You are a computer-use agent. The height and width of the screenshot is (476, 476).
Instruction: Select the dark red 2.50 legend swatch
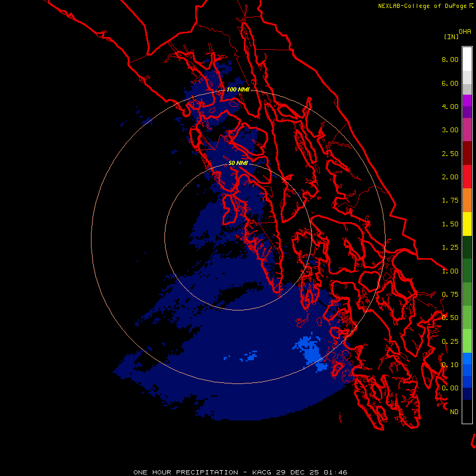click(x=467, y=153)
